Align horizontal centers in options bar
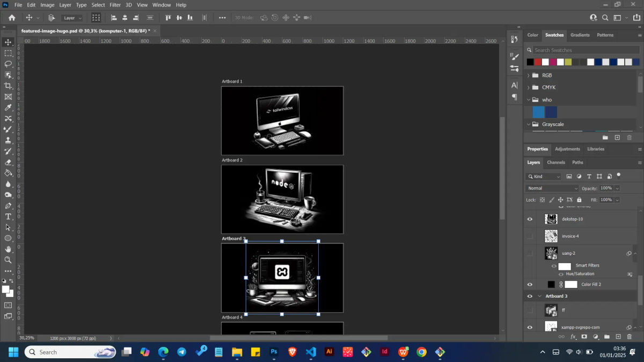The width and height of the screenshot is (644, 362). pos(125,18)
